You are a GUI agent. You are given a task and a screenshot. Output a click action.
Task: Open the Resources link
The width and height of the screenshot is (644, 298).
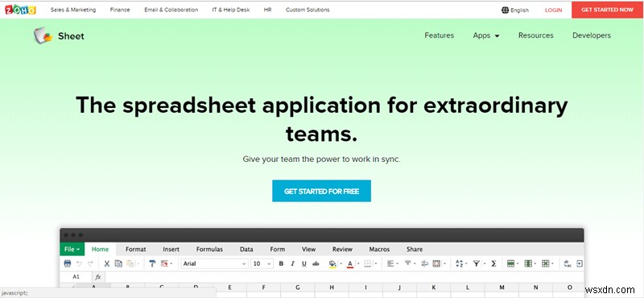(x=535, y=35)
